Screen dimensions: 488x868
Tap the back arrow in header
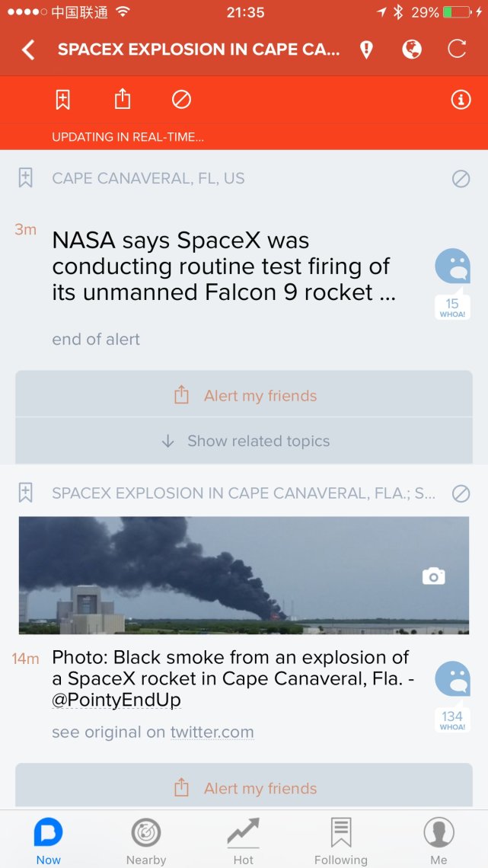28,50
